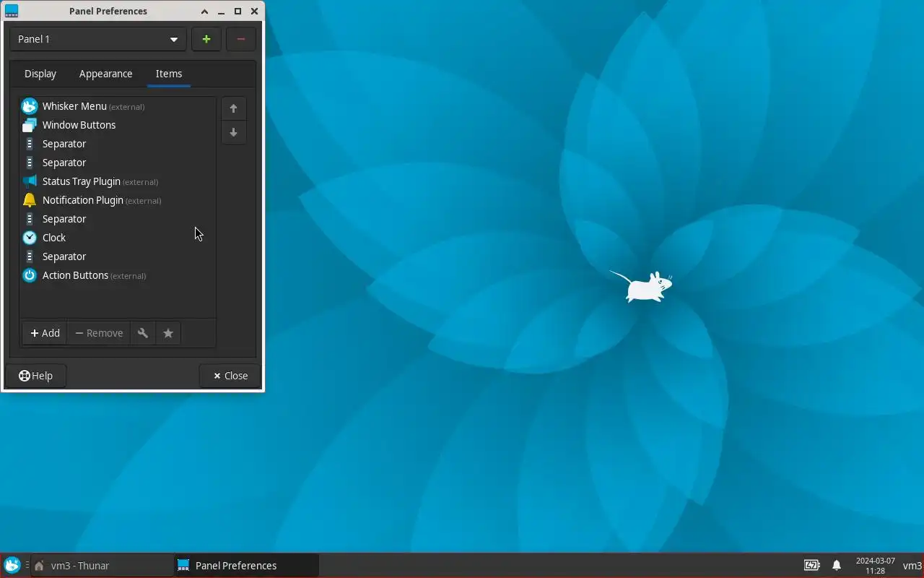Move selected item down with arrow button
Viewport: 924px width, 578px height.
click(233, 133)
